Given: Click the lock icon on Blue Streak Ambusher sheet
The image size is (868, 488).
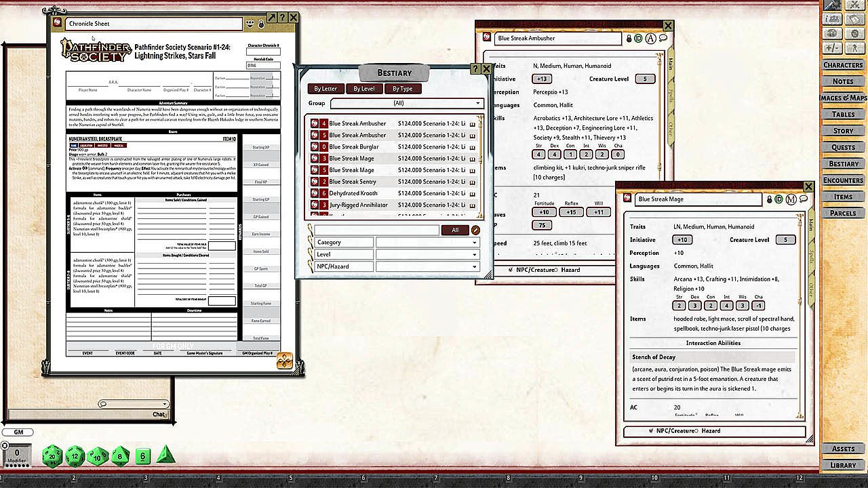Looking at the screenshot, I should click(x=628, y=39).
